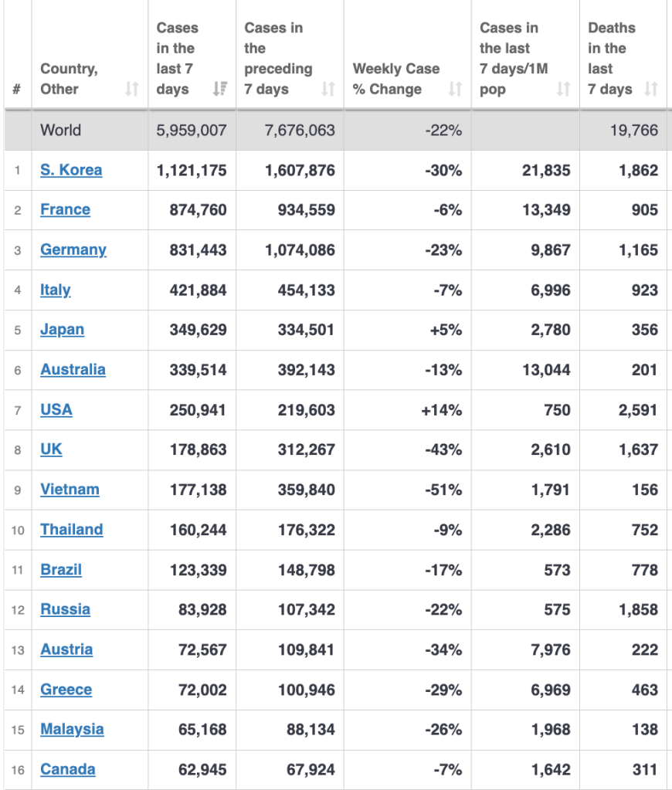Open the Brazil country link
672x790 pixels.
61,570
